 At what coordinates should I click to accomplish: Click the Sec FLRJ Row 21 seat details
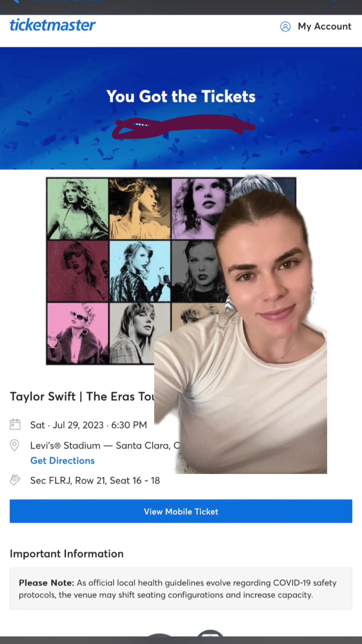click(95, 480)
